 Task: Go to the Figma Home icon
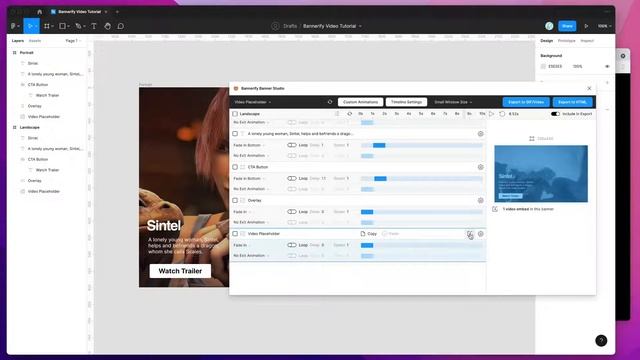tap(40, 12)
